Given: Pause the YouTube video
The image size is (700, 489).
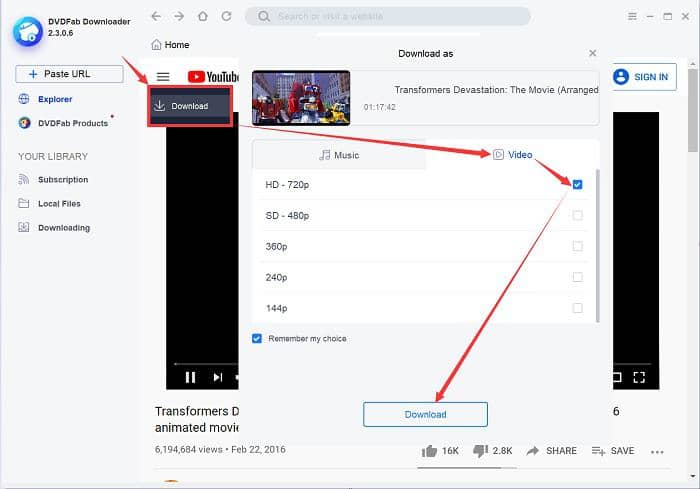Looking at the screenshot, I should (x=190, y=377).
